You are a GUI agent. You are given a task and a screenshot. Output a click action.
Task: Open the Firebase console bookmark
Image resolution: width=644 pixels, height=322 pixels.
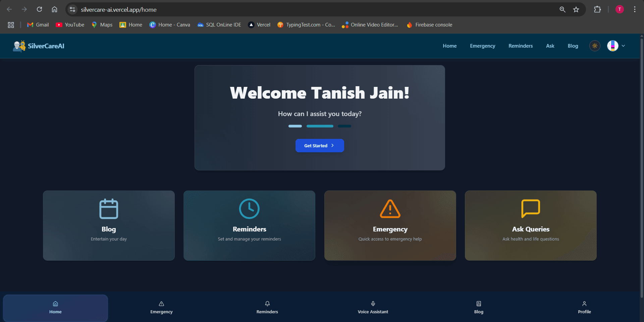[x=429, y=25]
